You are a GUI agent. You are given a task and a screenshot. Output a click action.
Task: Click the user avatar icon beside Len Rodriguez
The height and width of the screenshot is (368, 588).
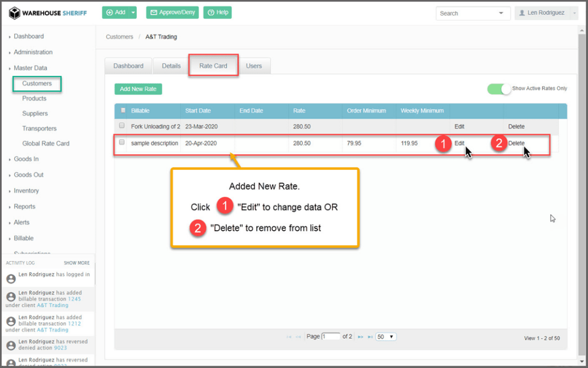coord(523,13)
